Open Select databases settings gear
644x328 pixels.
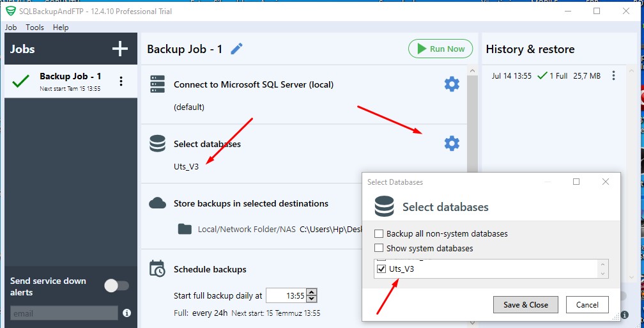coord(452,143)
